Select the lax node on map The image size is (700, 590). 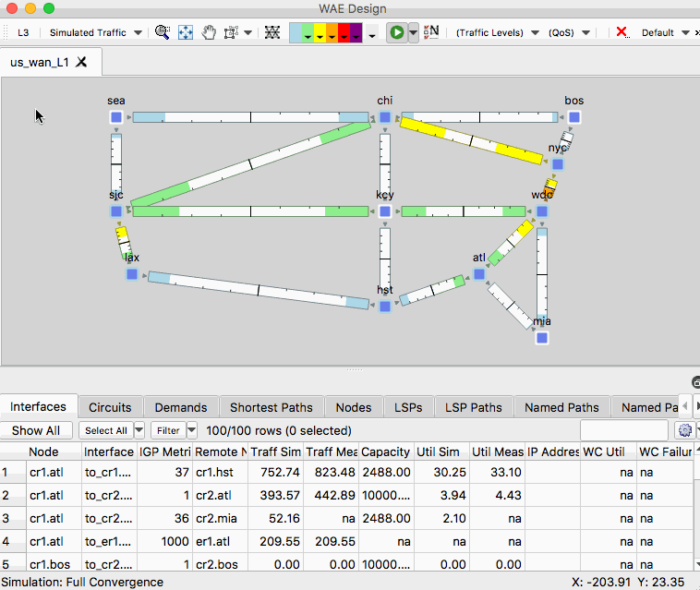132,273
